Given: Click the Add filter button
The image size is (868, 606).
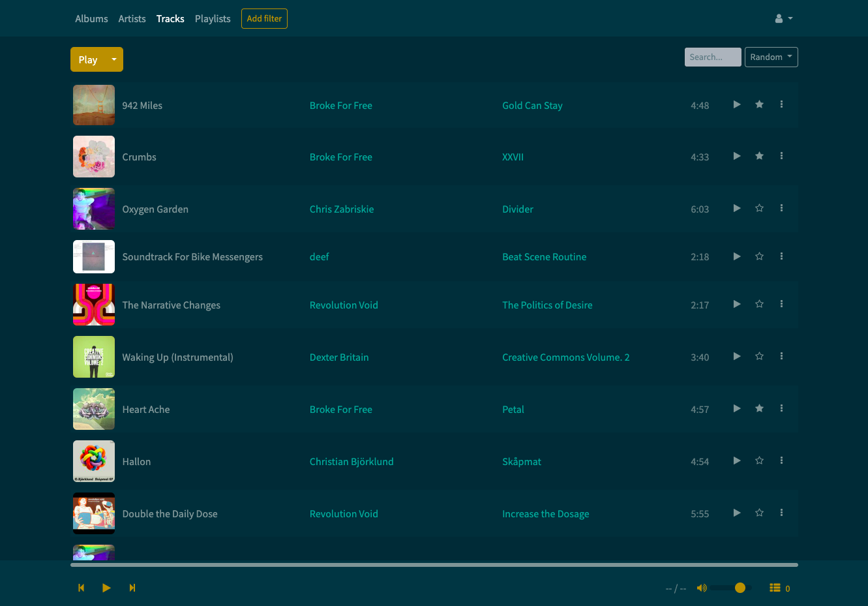Looking at the screenshot, I should pos(264,18).
